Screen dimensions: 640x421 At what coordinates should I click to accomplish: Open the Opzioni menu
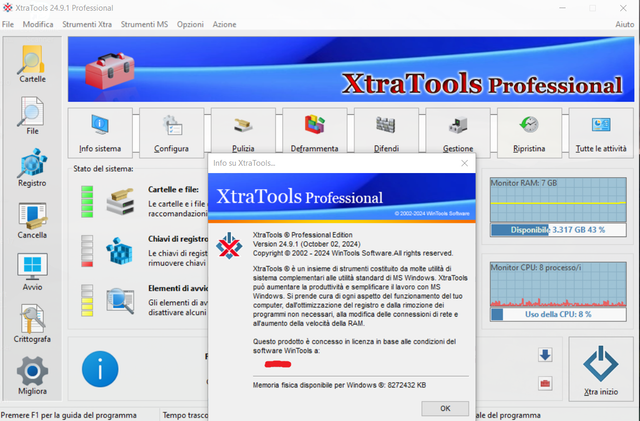coord(190,25)
